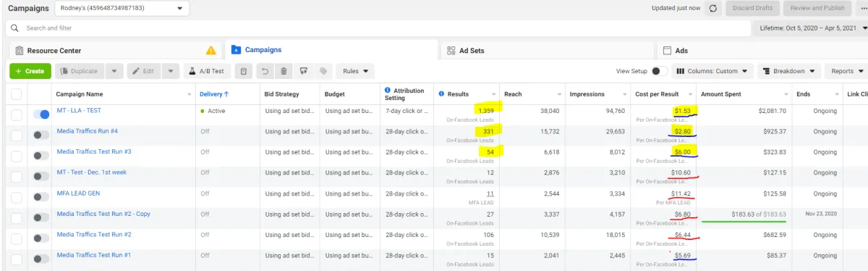Click the Attribution Setting info icon
868x271 pixels.
tap(388, 91)
